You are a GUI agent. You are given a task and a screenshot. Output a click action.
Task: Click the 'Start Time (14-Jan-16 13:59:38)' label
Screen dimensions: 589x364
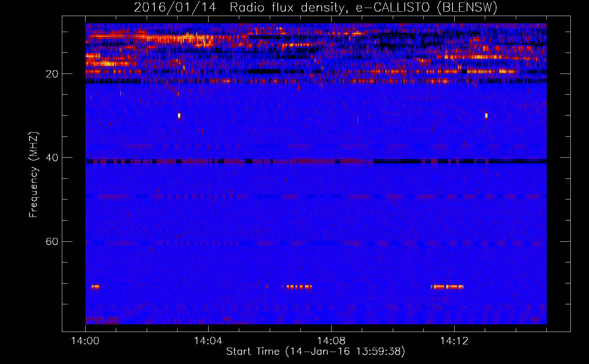(316, 352)
